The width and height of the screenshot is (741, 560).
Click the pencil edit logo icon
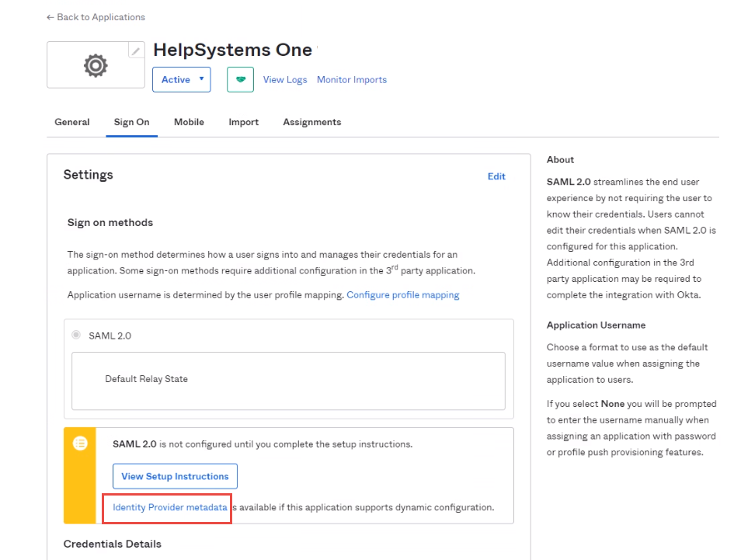coord(136,50)
